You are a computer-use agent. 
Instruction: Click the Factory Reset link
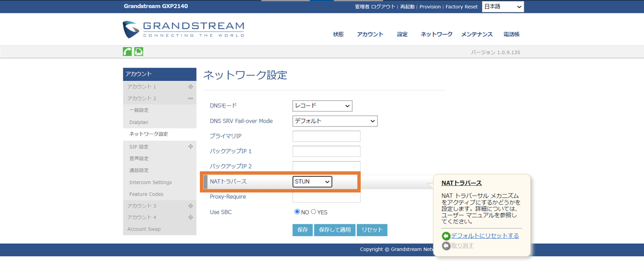point(461,7)
